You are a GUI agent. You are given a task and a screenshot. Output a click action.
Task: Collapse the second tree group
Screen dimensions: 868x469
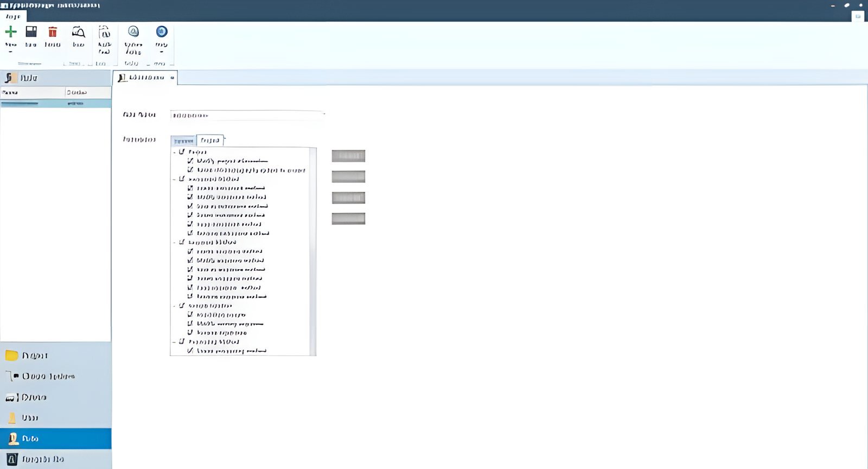click(x=174, y=179)
